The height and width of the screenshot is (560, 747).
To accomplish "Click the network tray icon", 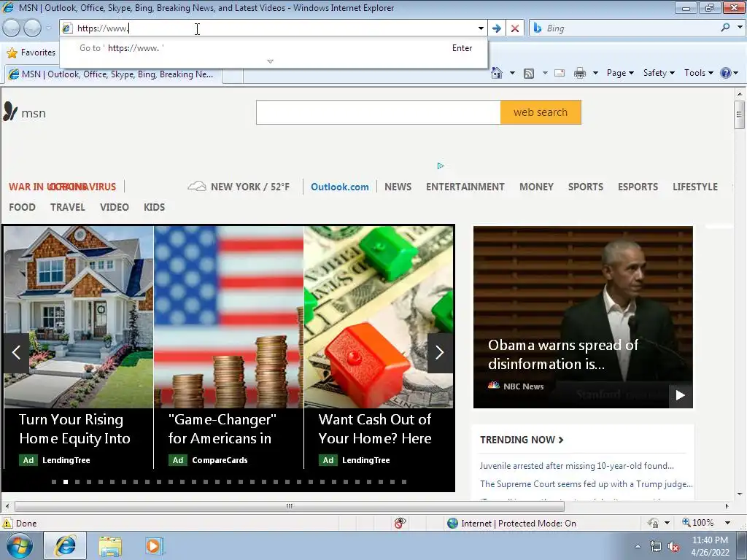I will coord(656,547).
